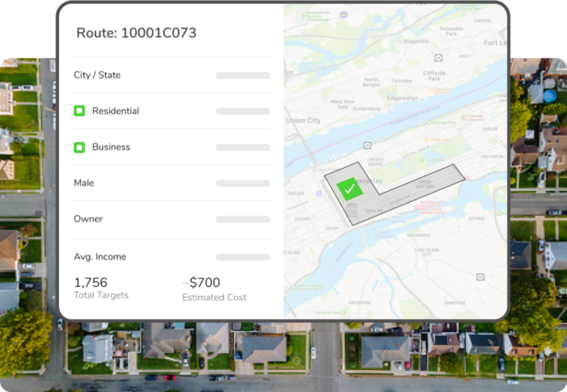This screenshot has height=392, width=567.
Task: Click the City / State value field
Action: [x=242, y=76]
